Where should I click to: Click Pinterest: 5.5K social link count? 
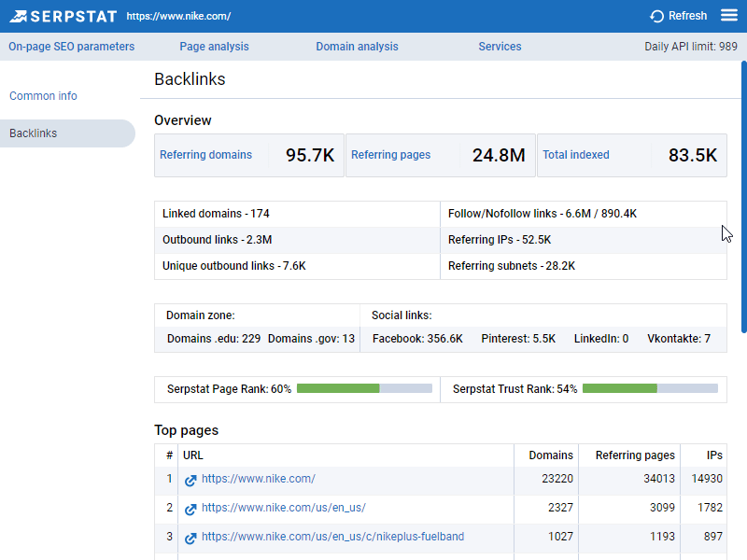[x=518, y=339]
